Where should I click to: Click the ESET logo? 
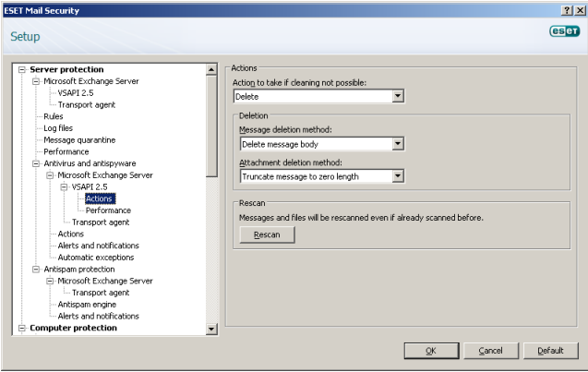pos(565,30)
